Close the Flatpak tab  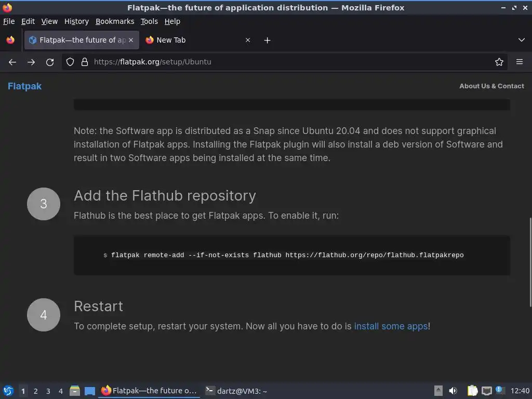tap(131, 40)
